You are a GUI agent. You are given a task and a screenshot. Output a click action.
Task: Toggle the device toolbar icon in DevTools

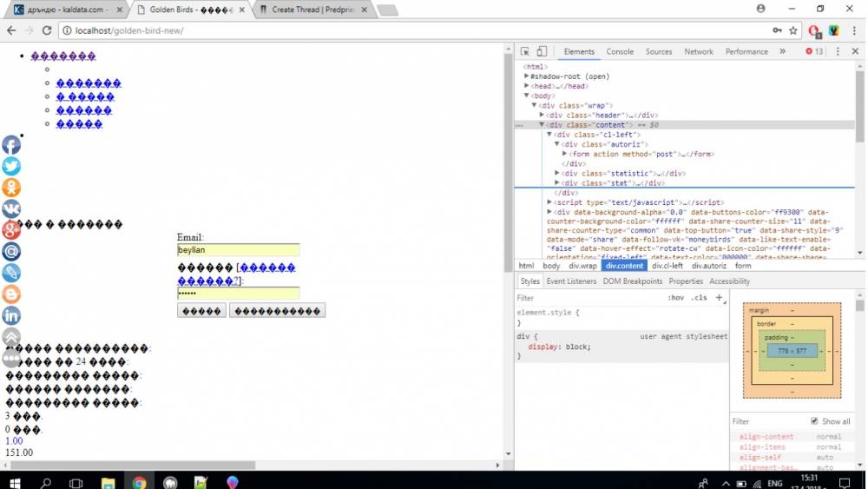(x=542, y=51)
